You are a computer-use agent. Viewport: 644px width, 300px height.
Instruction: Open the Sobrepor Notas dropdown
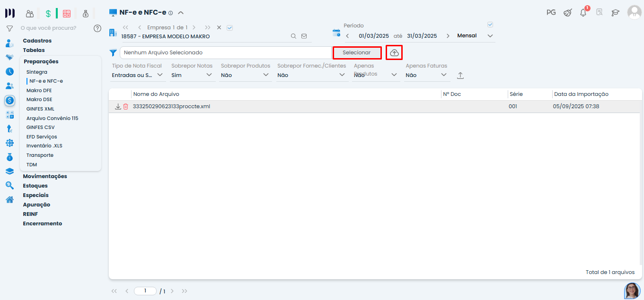pyautogui.click(x=193, y=75)
